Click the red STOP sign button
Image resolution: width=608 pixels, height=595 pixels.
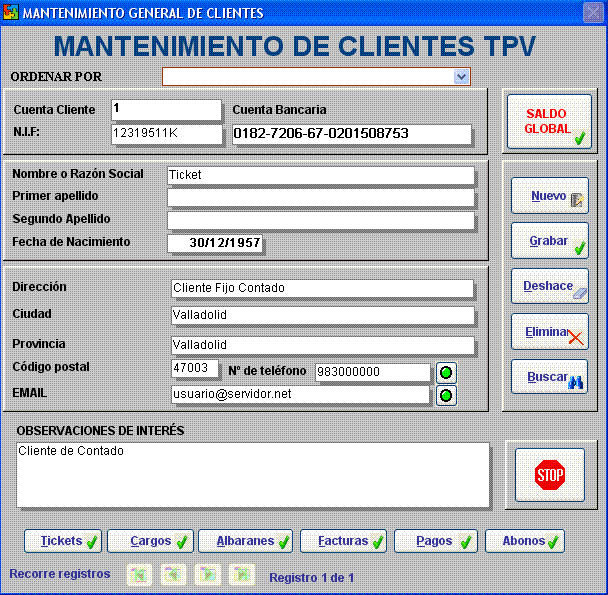(550, 476)
